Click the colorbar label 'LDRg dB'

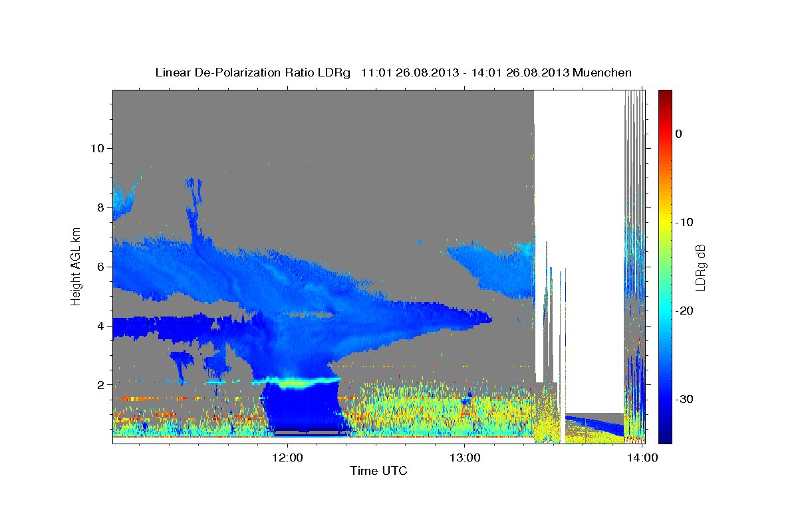coord(700,267)
